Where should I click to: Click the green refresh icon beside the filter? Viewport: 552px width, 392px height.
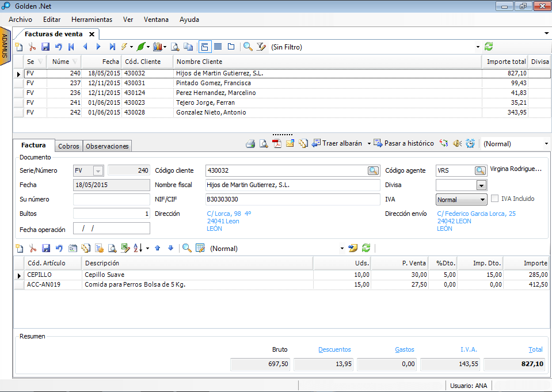[489, 47]
